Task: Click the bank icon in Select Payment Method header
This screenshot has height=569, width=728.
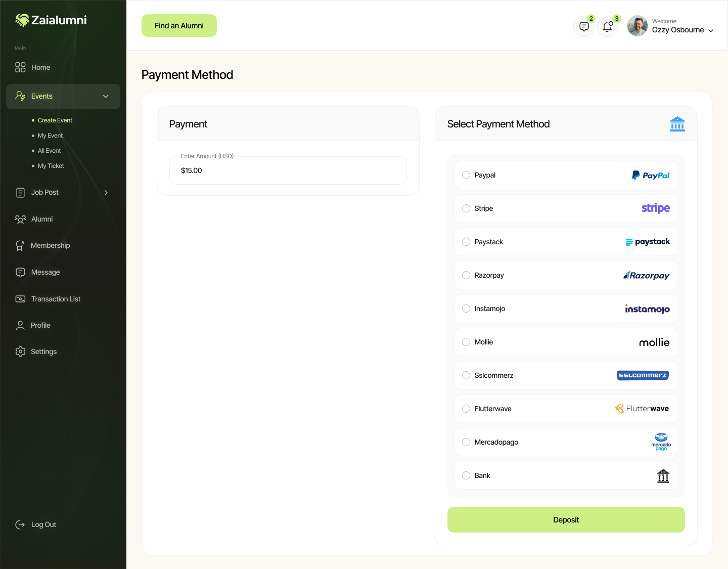Action: click(677, 124)
